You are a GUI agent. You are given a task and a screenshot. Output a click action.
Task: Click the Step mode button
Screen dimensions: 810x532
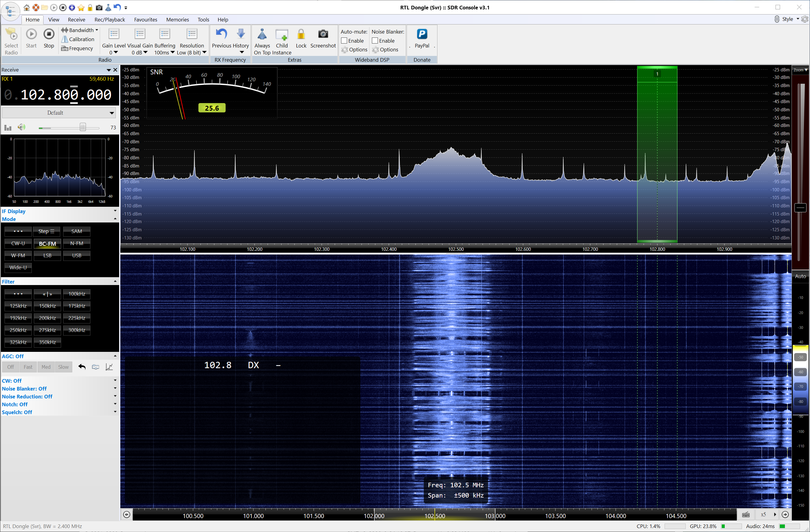pyautogui.click(x=46, y=231)
